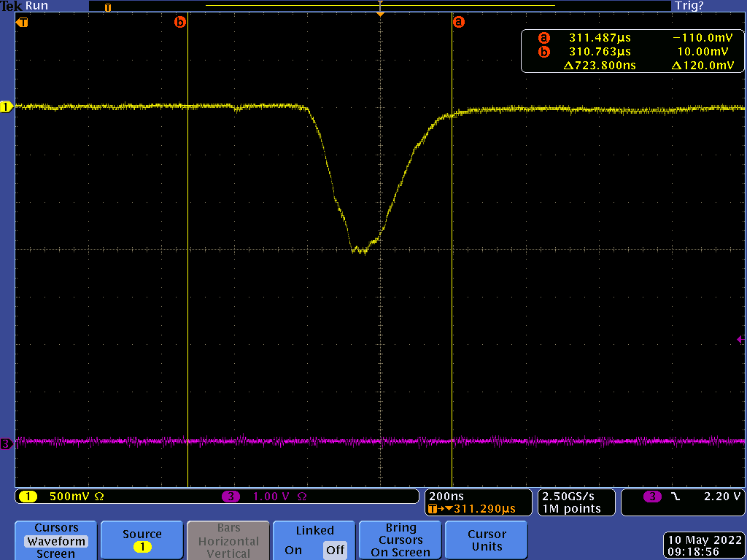Screen dimensions: 747x560
Task: Click the cursor a marker above the graticule
Action: (458, 22)
